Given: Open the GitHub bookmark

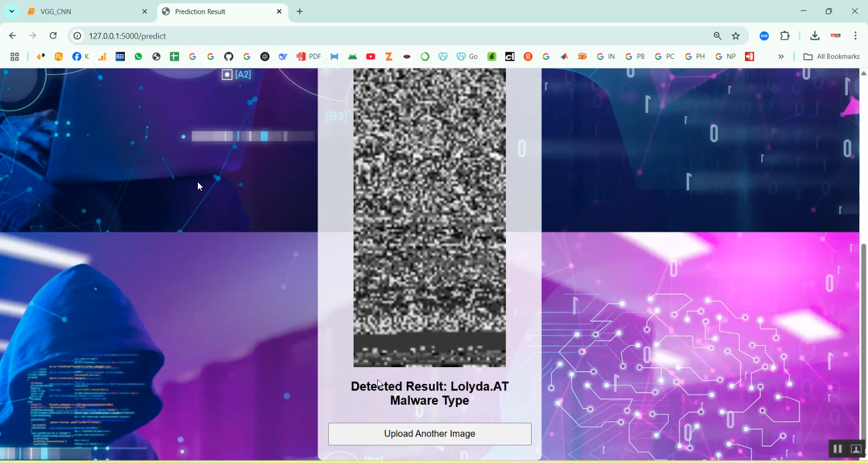Looking at the screenshot, I should point(228,56).
